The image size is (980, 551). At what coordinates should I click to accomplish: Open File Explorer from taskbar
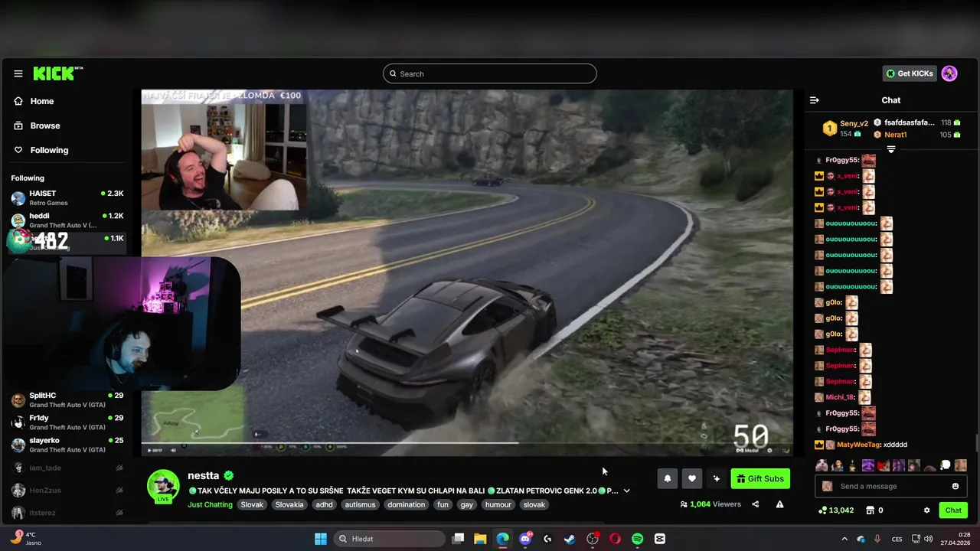pos(480,539)
